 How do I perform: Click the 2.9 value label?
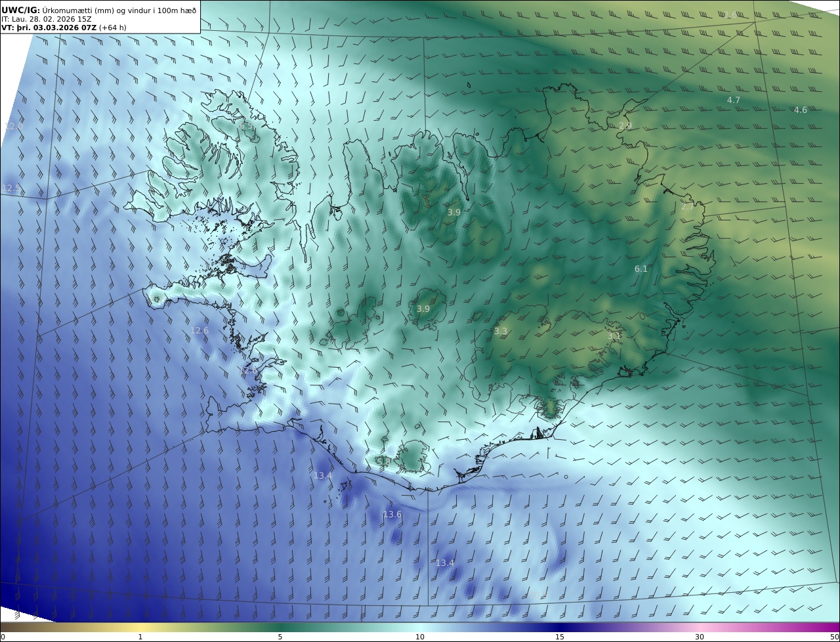[625, 125]
